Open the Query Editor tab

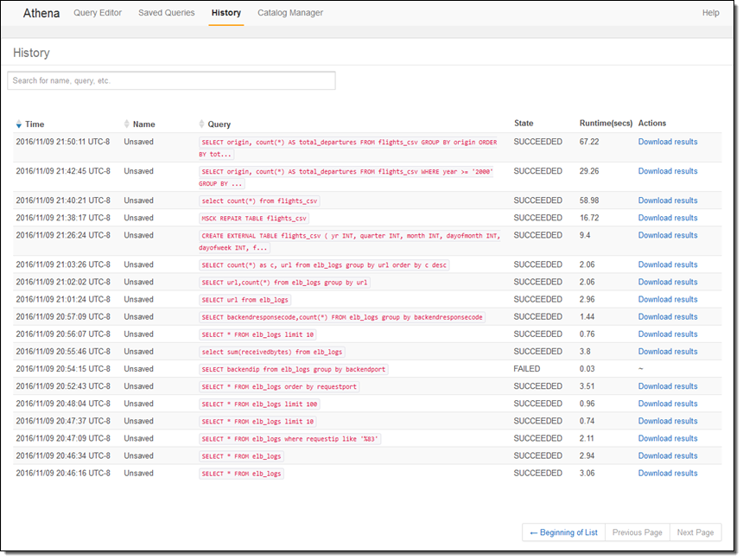pyautogui.click(x=98, y=13)
